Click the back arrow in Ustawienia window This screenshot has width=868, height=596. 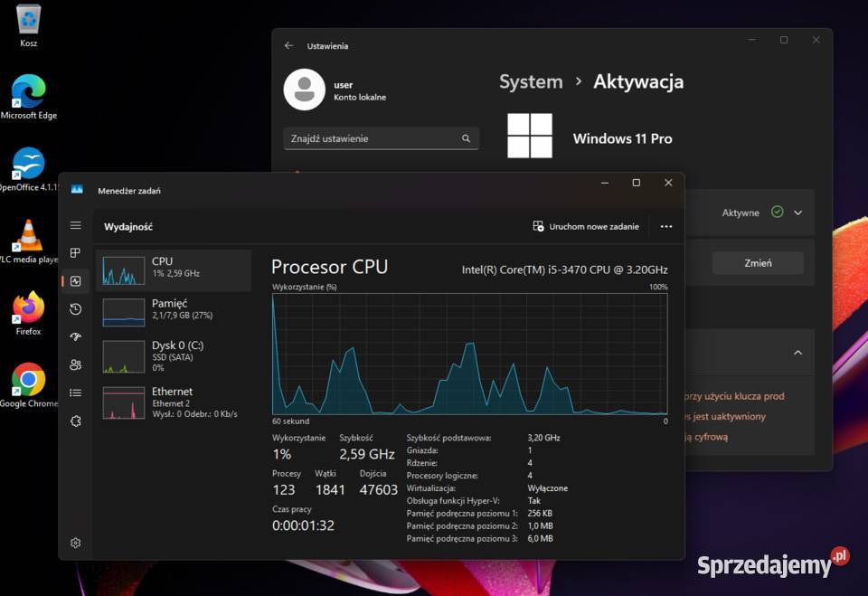(x=289, y=45)
